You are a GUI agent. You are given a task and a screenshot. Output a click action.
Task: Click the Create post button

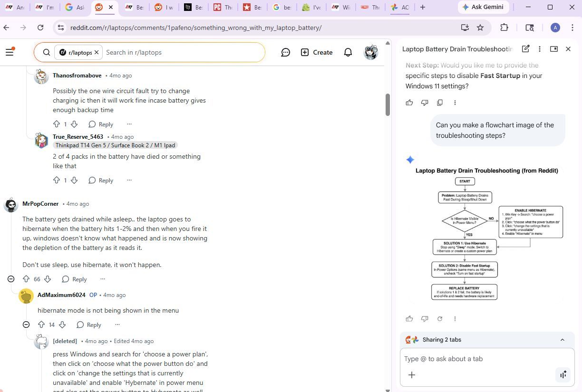click(x=317, y=52)
